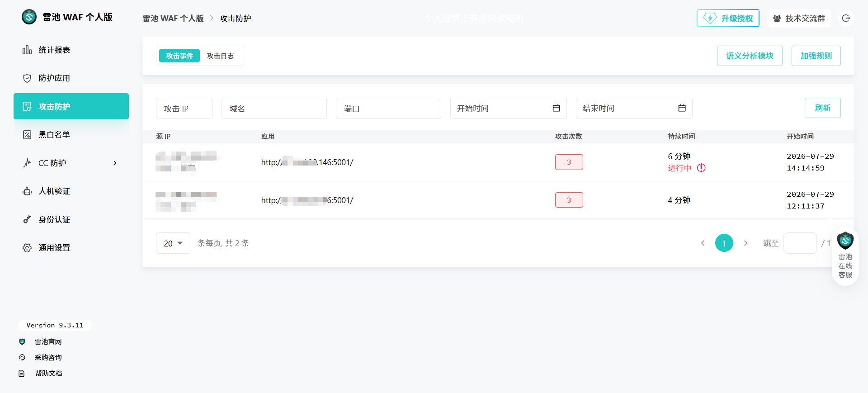Select page 1 in pagination
This screenshot has width=868, height=393.
(724, 243)
